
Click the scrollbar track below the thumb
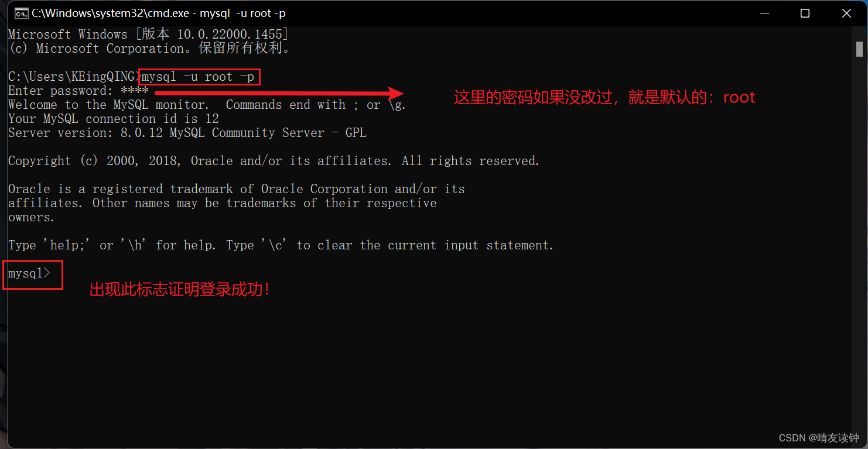click(860, 246)
